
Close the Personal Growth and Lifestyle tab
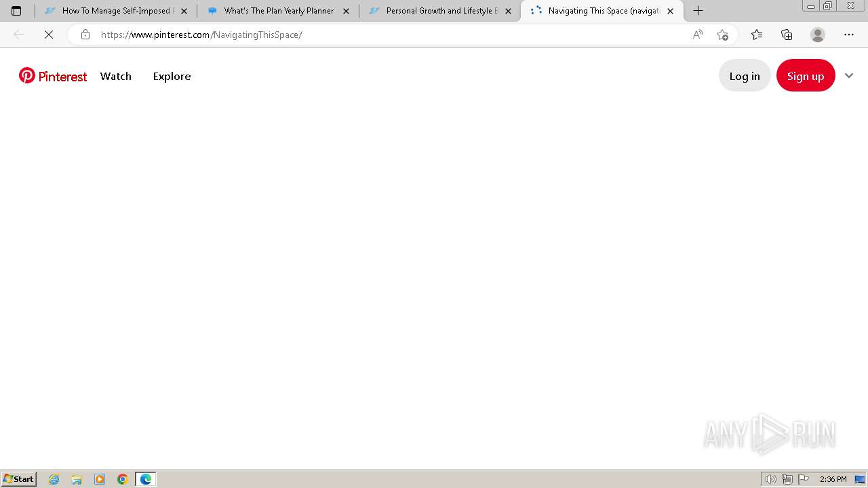(x=508, y=11)
